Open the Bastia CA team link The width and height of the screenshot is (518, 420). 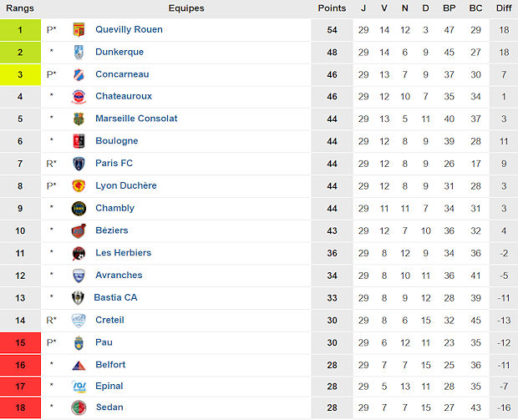click(x=115, y=297)
